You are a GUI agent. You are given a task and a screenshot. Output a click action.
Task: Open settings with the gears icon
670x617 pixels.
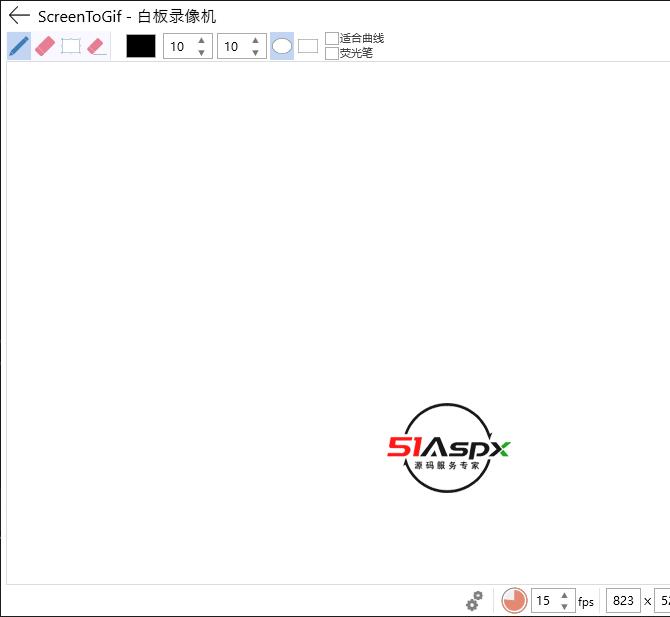click(474, 601)
